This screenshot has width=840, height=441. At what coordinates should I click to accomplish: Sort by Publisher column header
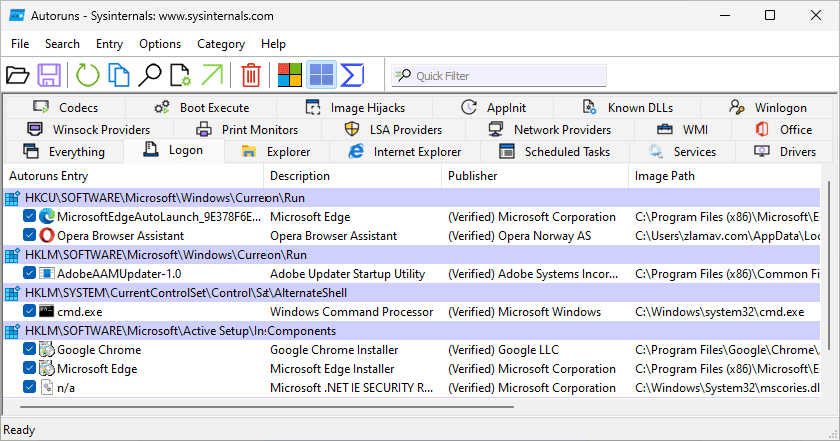(535, 176)
